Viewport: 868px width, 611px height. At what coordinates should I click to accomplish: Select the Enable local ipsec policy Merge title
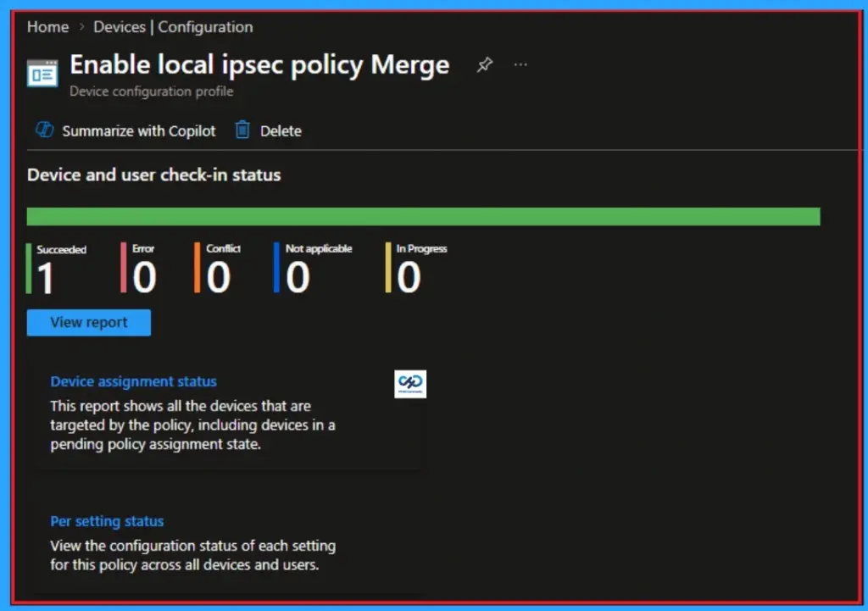(259, 64)
